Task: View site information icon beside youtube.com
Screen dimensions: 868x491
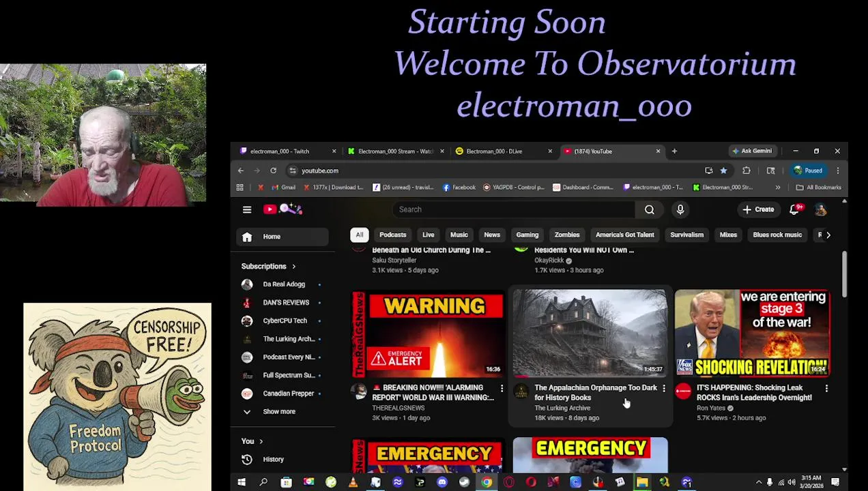Action: (x=293, y=170)
